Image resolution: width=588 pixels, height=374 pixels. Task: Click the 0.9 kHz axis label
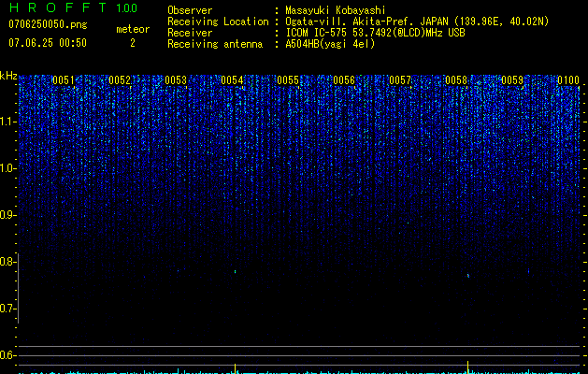(x=7, y=215)
